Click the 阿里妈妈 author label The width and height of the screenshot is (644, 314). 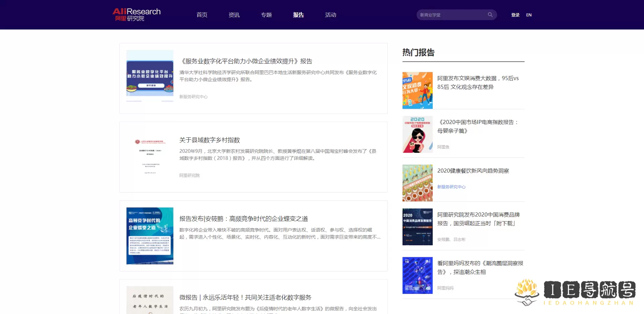(445, 288)
